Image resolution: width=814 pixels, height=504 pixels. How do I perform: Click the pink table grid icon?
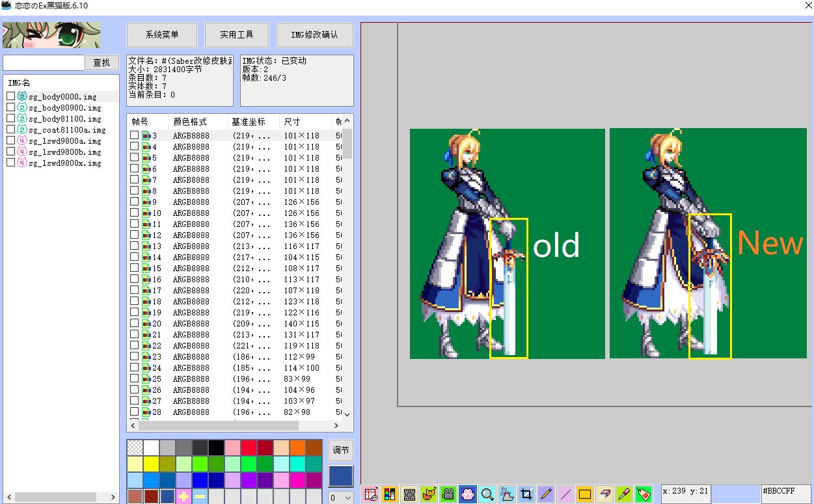click(370, 494)
